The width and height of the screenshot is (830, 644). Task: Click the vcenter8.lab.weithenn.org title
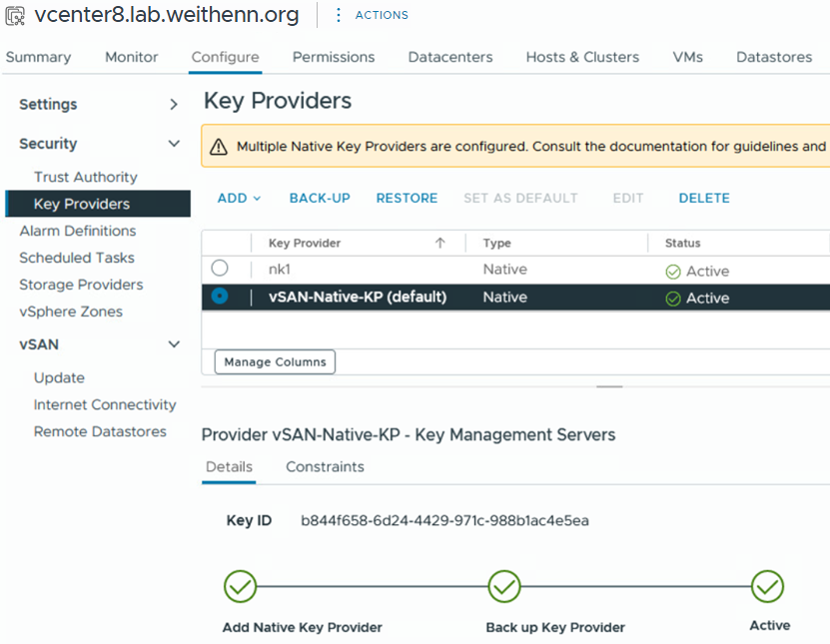pyautogui.click(x=167, y=15)
